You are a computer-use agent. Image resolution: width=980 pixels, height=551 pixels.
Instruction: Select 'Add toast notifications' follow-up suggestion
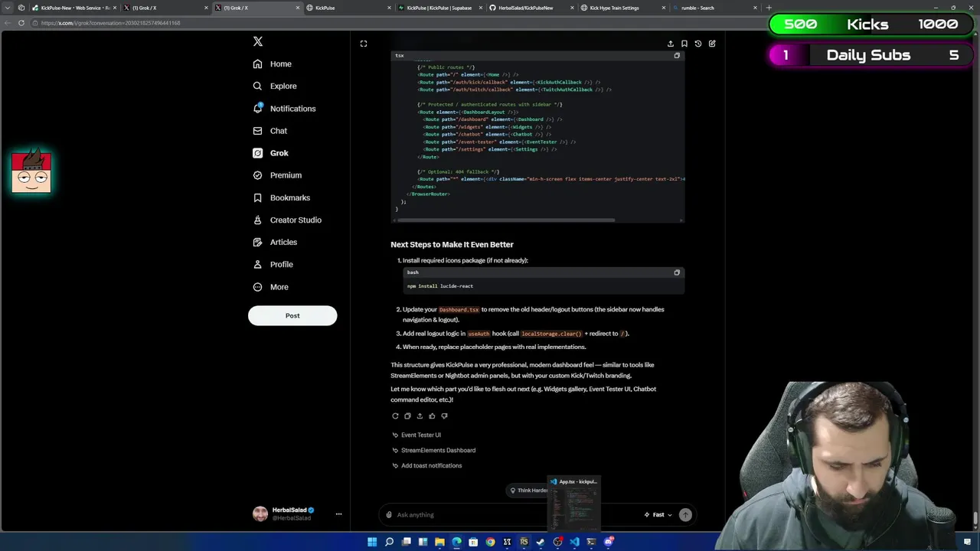click(426, 465)
